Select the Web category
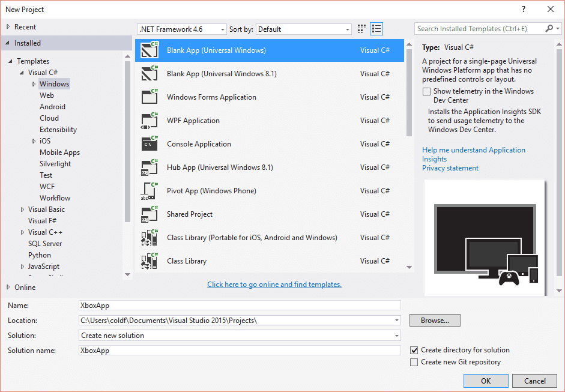This screenshot has height=392, width=565. click(x=47, y=95)
